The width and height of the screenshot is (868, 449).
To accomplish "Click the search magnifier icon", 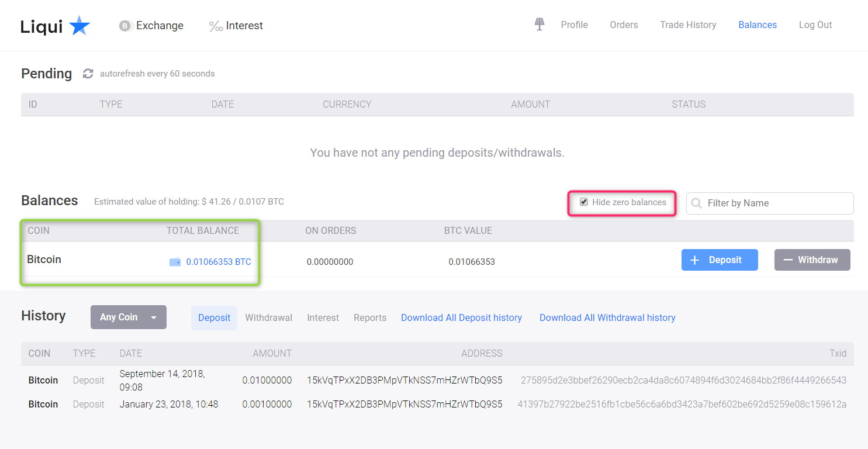I will pyautogui.click(x=696, y=203).
